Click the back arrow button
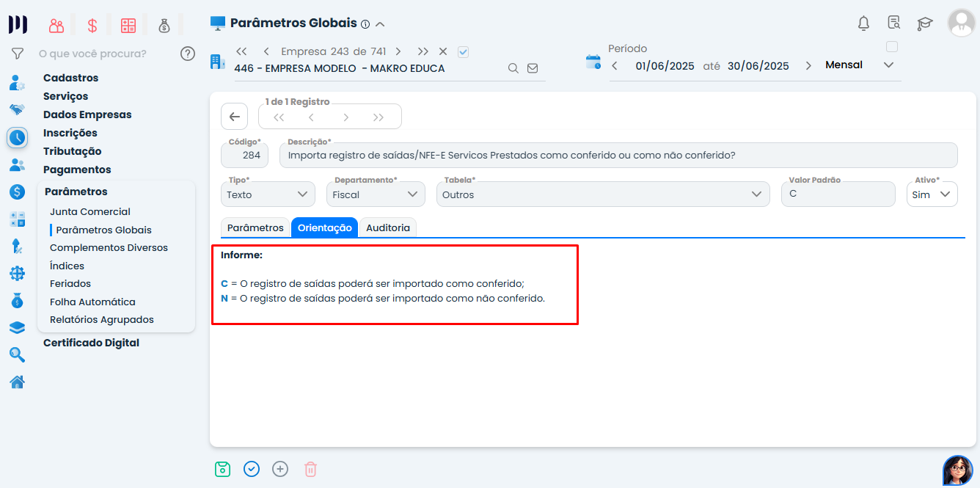980x488 pixels. pyautogui.click(x=234, y=117)
